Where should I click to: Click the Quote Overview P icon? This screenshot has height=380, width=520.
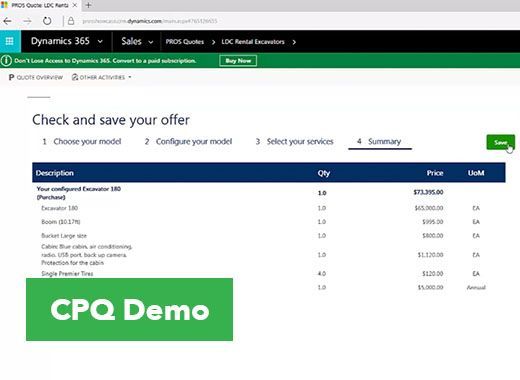(x=11, y=77)
